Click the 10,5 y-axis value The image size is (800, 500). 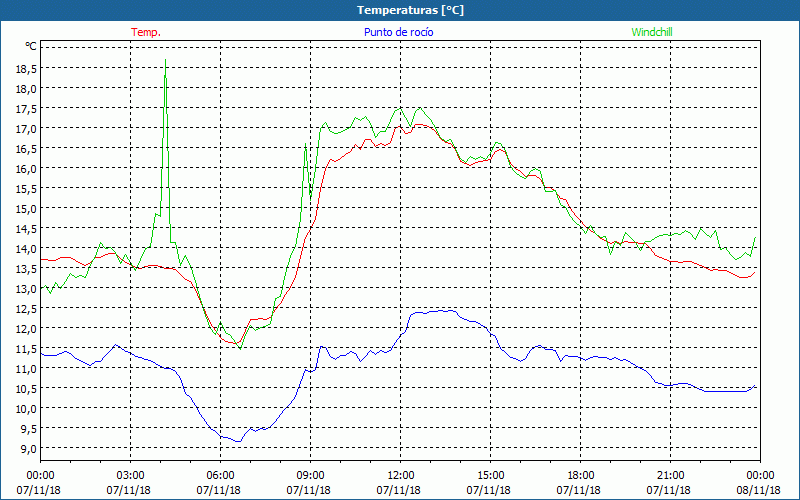[x=26, y=389]
